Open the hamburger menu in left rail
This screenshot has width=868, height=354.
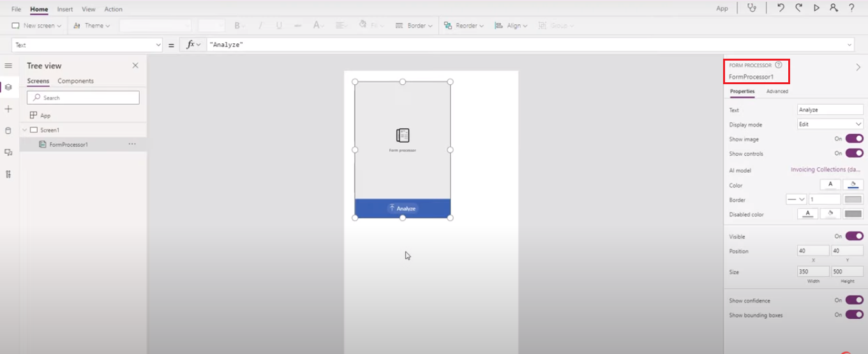click(8, 66)
